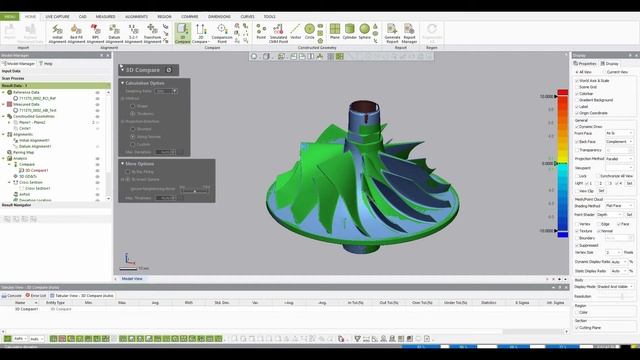This screenshot has width=640, height=360.
Task: Open the Sampling Ratio dropdown
Action: click(x=166, y=91)
